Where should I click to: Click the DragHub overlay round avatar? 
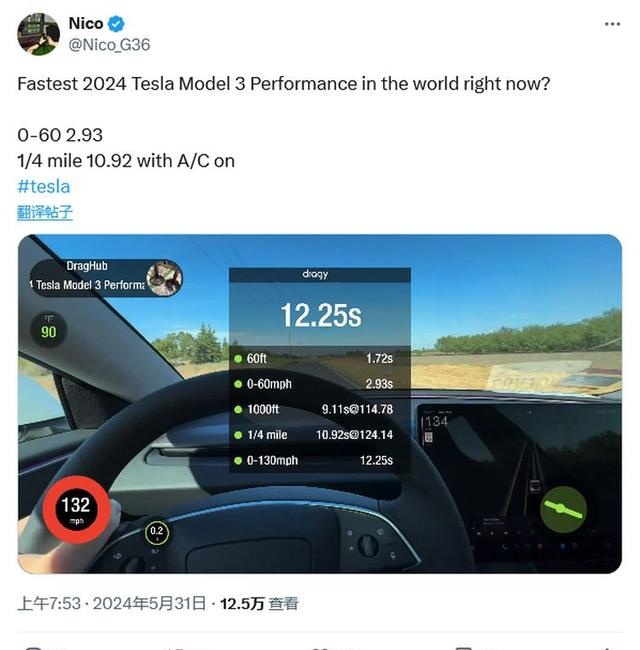coord(164,279)
